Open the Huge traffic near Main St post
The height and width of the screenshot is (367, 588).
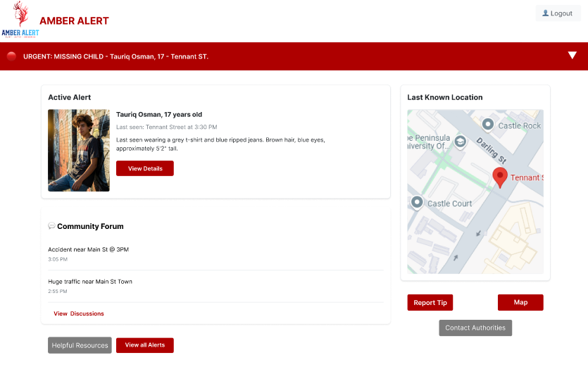tap(90, 282)
